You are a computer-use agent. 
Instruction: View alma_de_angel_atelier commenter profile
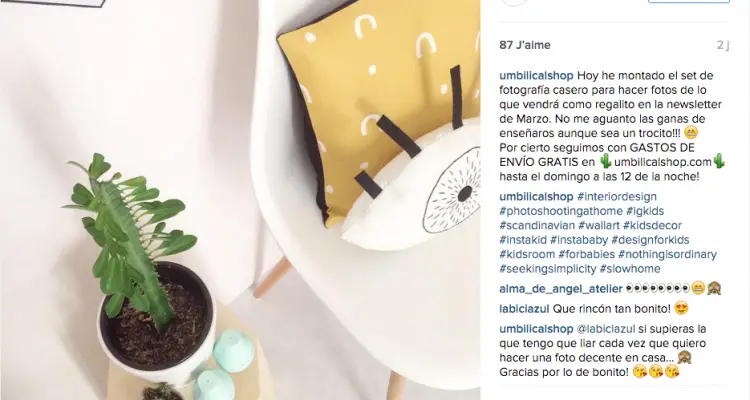pyautogui.click(x=561, y=289)
